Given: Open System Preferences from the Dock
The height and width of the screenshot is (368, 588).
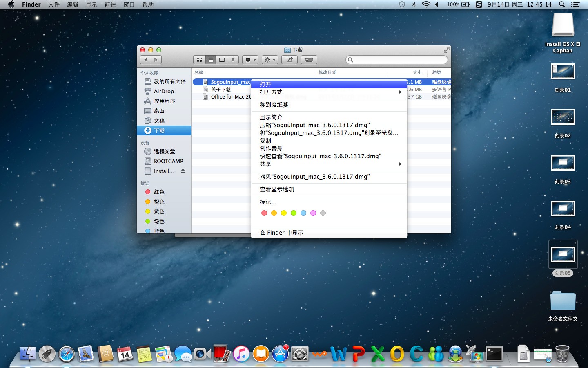Looking at the screenshot, I should tap(300, 354).
